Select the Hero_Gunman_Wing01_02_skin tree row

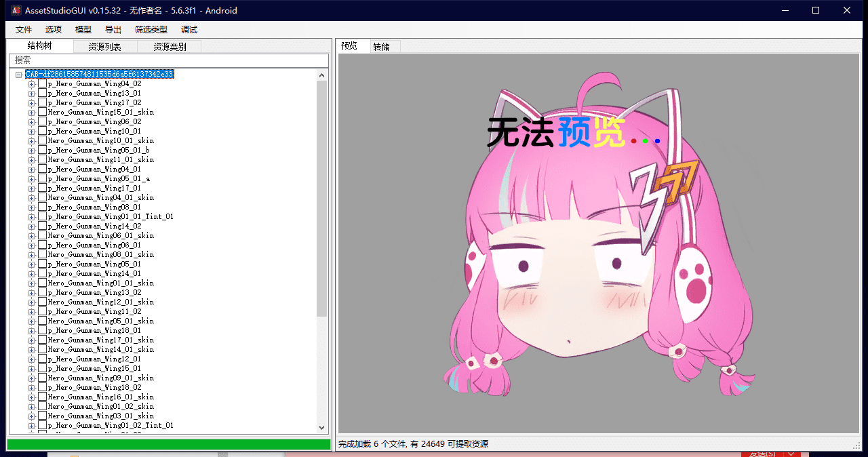(101, 407)
